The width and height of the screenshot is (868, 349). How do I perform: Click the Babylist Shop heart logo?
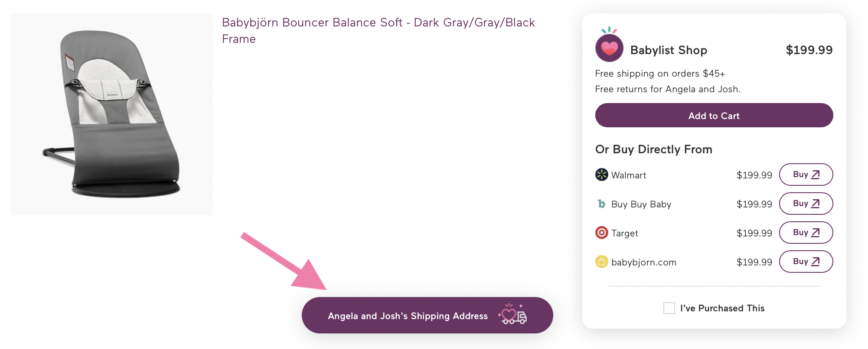609,48
